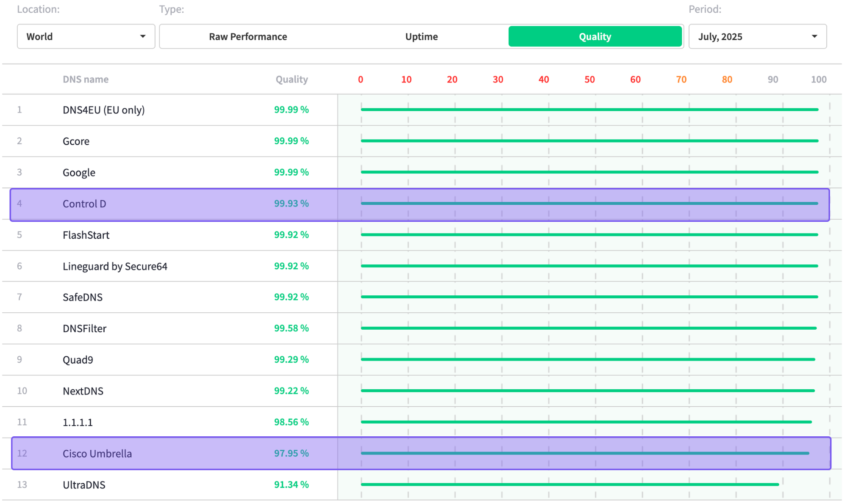Screen dimensions: 847x504
Task: Click UltraDNS's 91.34 % value
Action: [291, 485]
